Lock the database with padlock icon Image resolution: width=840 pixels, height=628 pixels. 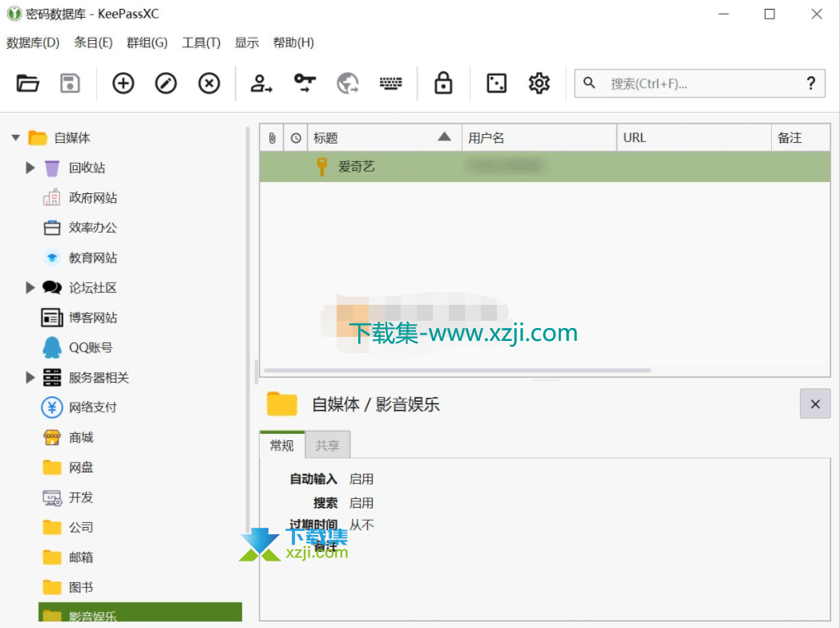click(443, 83)
